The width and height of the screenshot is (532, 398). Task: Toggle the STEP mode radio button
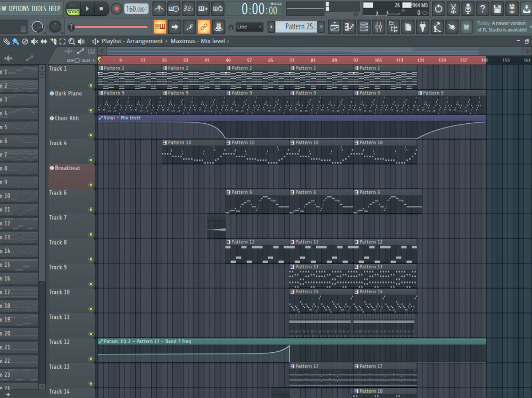(x=77, y=61)
